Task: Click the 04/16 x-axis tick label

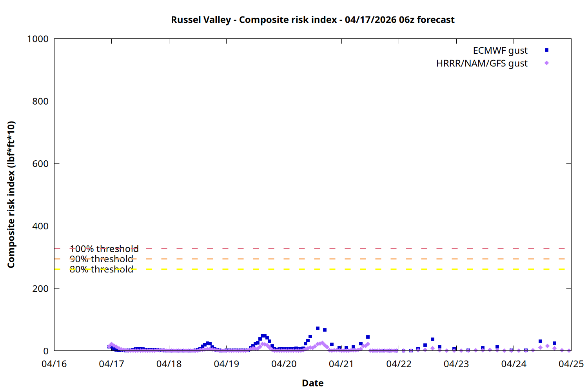Action: tap(54, 364)
